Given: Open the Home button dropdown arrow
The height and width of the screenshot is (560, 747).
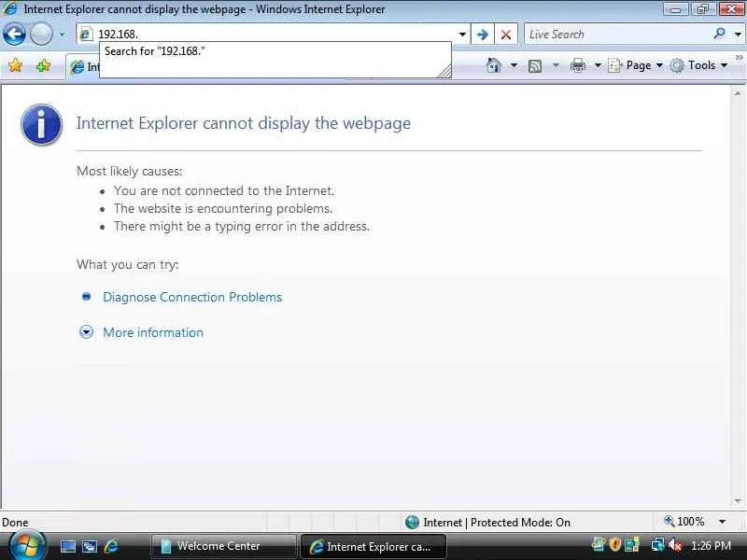Looking at the screenshot, I should pos(514,65).
